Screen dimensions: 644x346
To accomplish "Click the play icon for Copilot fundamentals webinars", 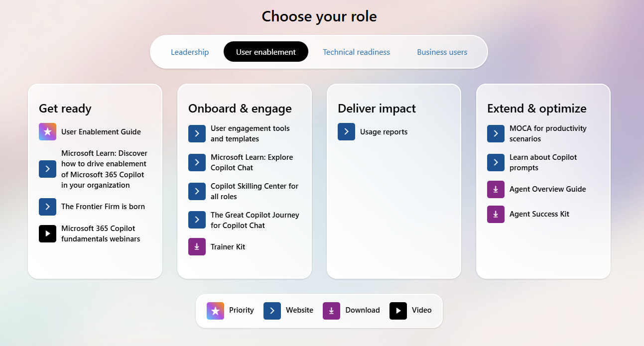I will 47,233.
